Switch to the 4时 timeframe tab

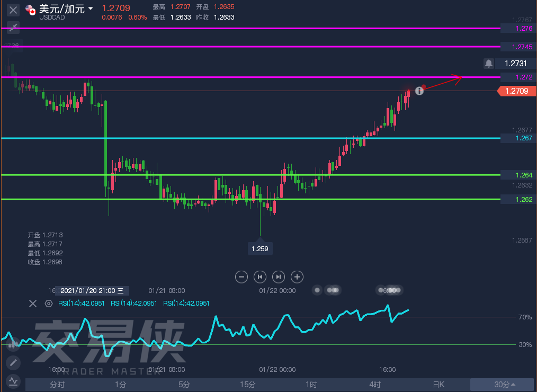click(374, 385)
